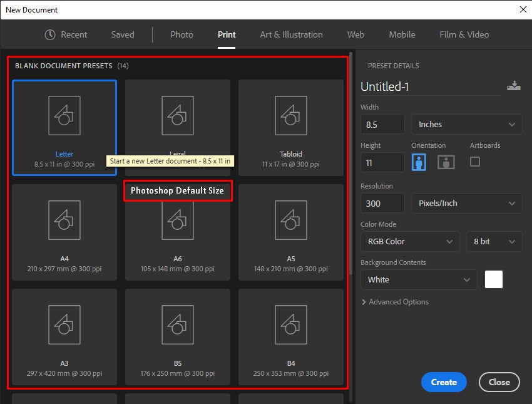The height and width of the screenshot is (404, 532).
Task: Select the portrait orientation icon
Action: click(418, 162)
